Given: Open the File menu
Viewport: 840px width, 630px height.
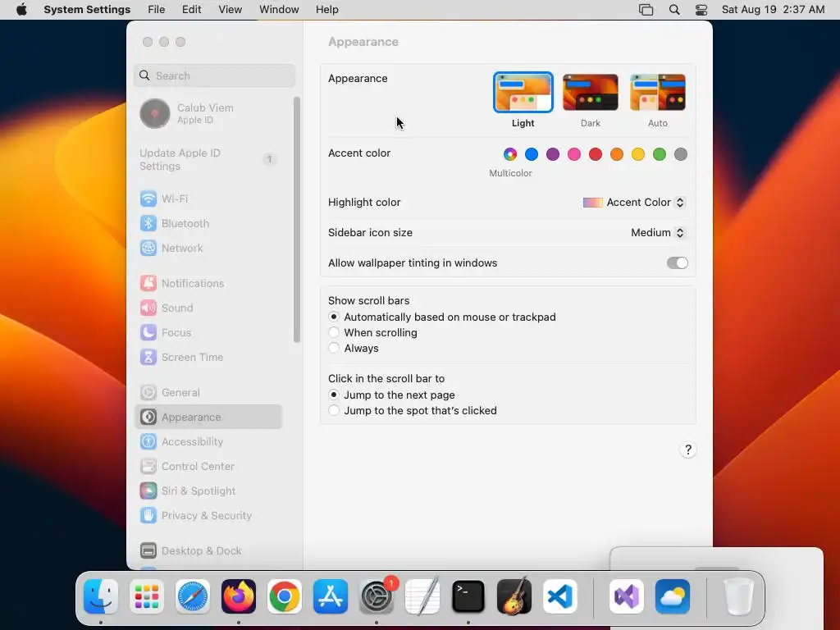Looking at the screenshot, I should pyautogui.click(x=157, y=10).
